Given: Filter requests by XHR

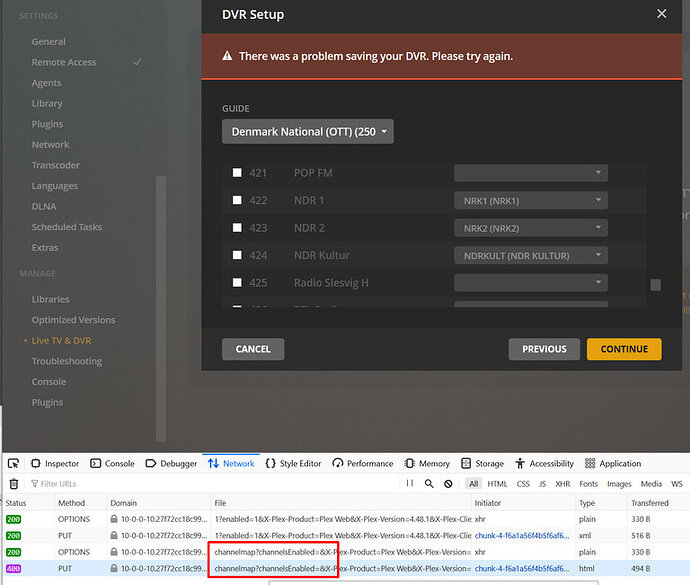Looking at the screenshot, I should [x=562, y=484].
